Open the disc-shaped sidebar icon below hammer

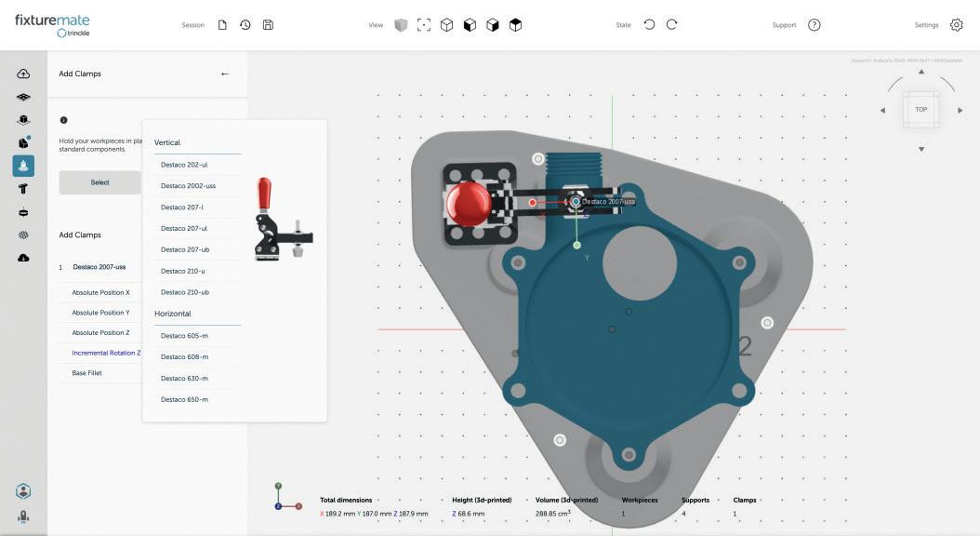click(x=23, y=212)
